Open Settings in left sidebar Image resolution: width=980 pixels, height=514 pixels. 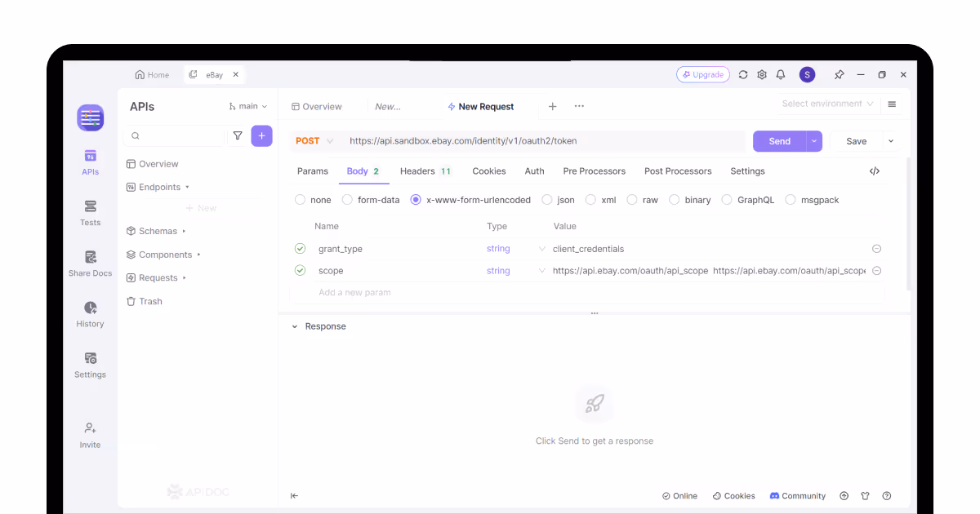(90, 365)
